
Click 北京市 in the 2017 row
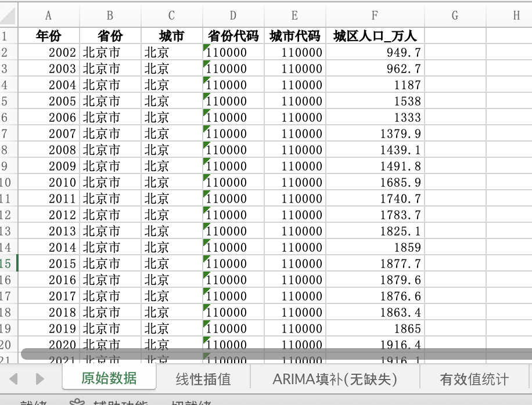tap(110, 296)
